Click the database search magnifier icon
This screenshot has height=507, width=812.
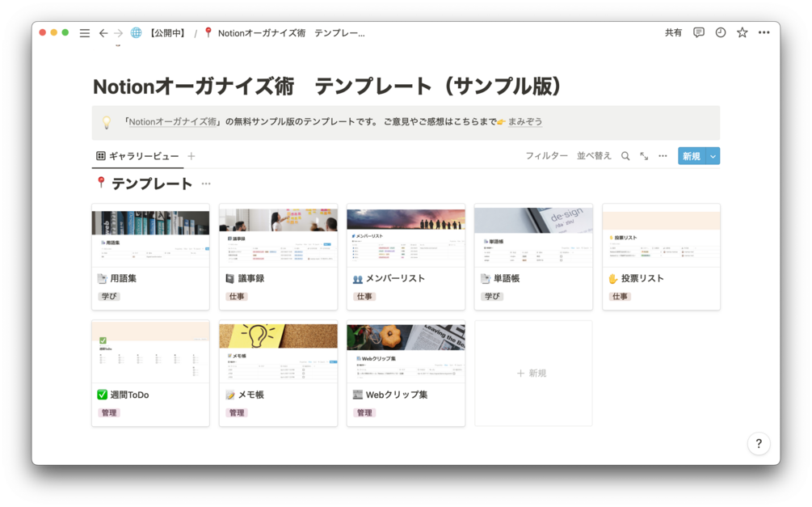coord(625,156)
